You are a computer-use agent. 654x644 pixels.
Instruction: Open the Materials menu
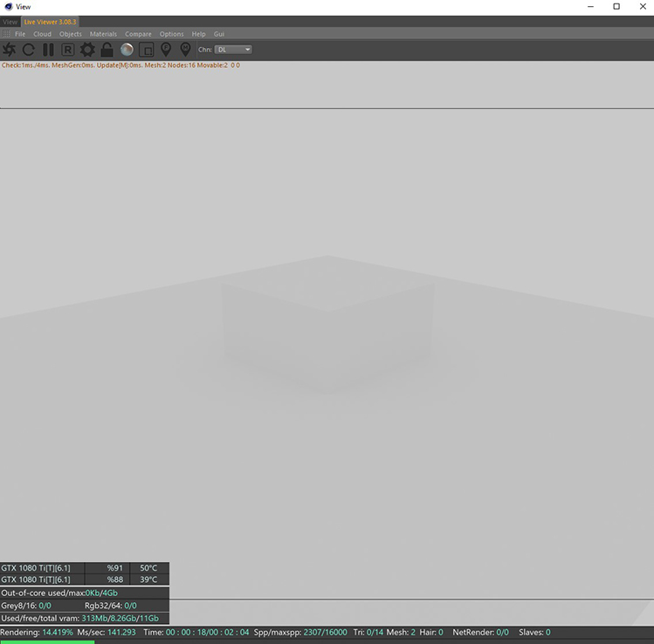point(103,34)
